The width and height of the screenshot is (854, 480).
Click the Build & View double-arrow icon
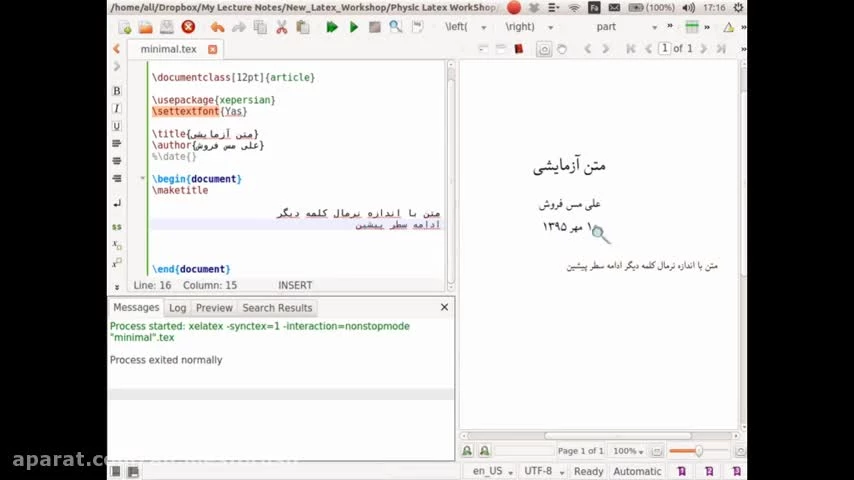331,27
